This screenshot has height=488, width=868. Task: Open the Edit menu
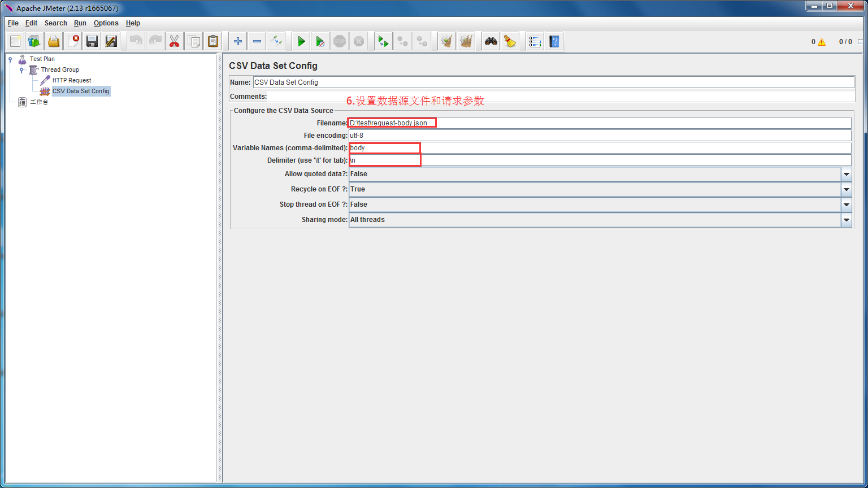coord(32,23)
